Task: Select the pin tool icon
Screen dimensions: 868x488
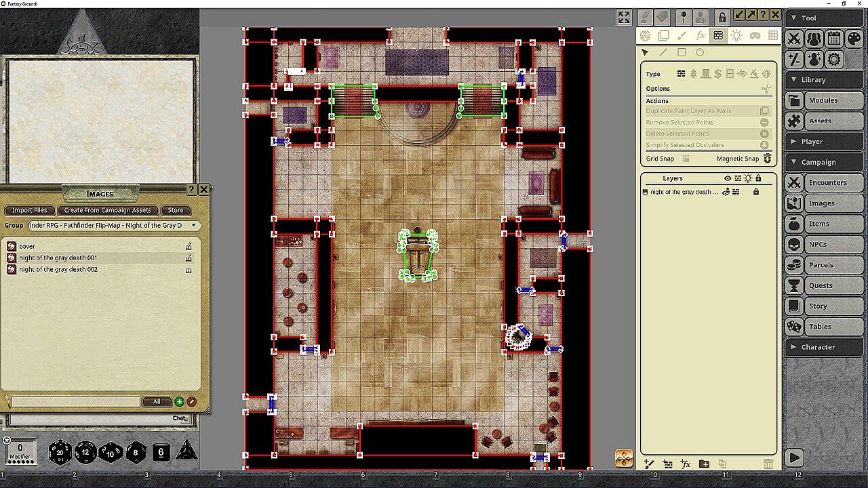Action: (684, 17)
